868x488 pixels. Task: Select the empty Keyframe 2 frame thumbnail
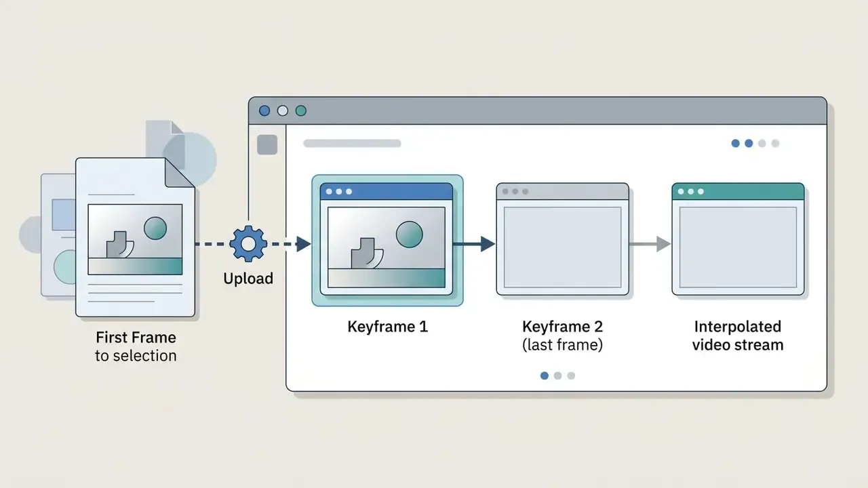(x=563, y=239)
